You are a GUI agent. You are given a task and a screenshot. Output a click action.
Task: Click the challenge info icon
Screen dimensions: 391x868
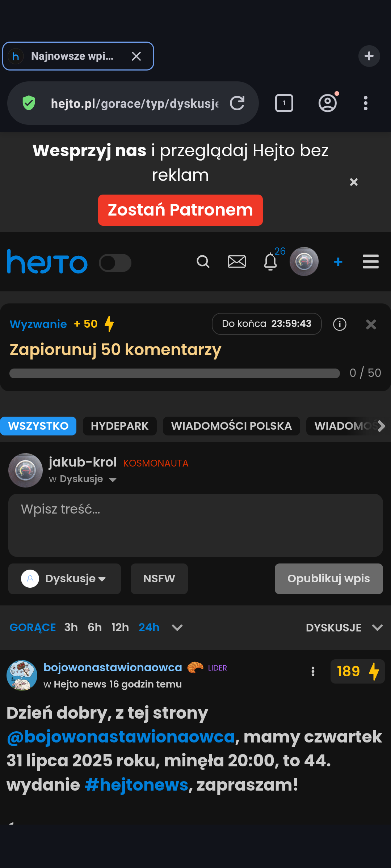(x=340, y=324)
